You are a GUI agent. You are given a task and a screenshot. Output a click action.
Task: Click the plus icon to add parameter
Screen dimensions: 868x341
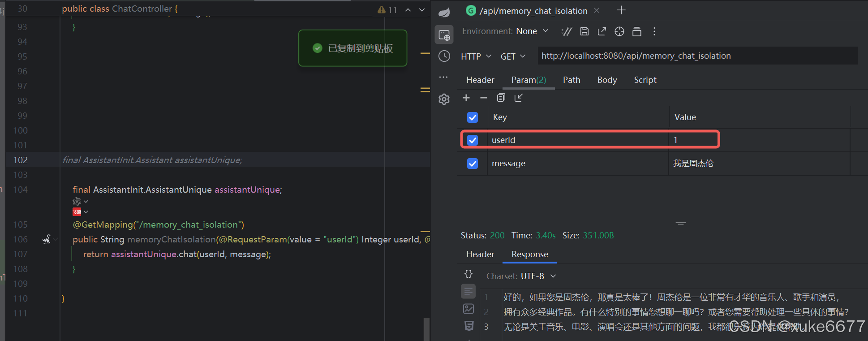466,98
